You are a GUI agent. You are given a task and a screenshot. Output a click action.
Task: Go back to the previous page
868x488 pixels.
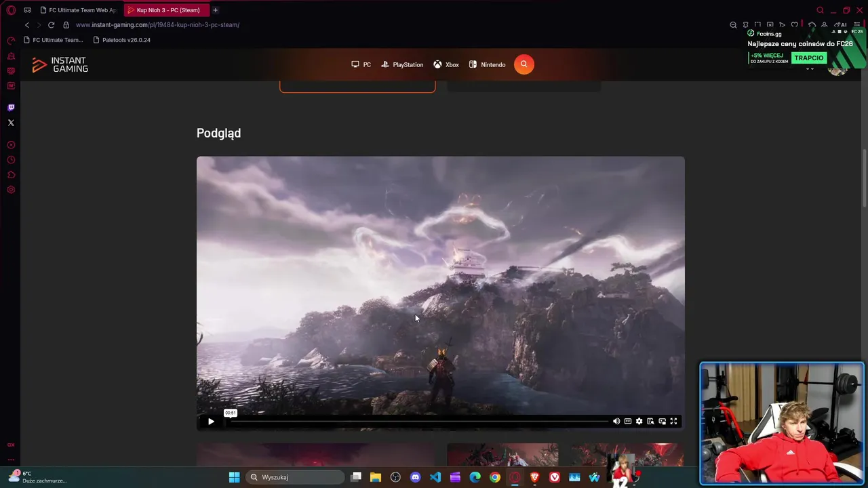[27, 25]
